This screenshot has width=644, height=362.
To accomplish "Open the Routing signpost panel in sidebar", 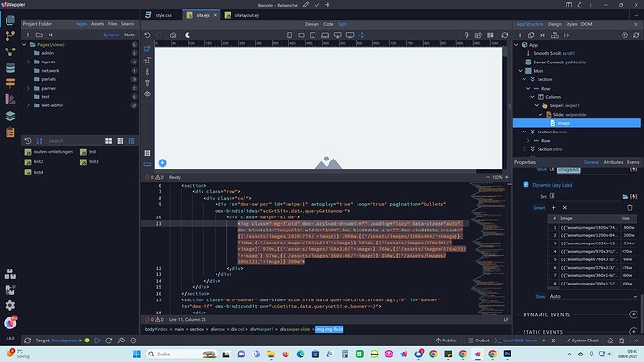I will click(x=10, y=83).
